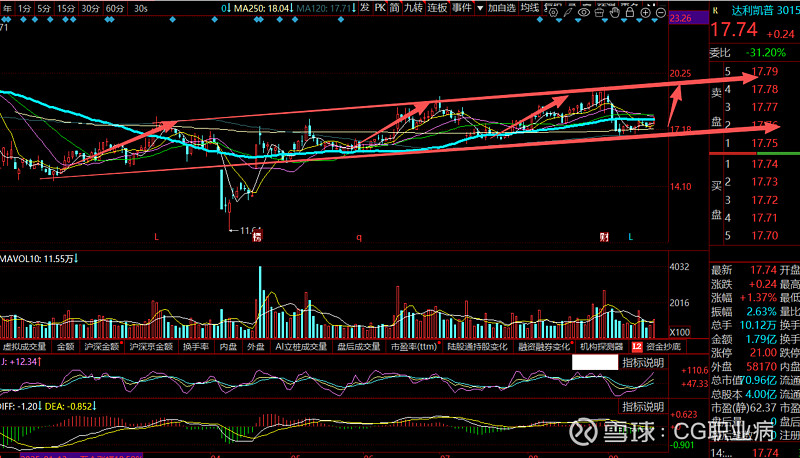Click the DEA: -0.852 label
The width and height of the screenshot is (800, 458).
[x=68, y=406]
